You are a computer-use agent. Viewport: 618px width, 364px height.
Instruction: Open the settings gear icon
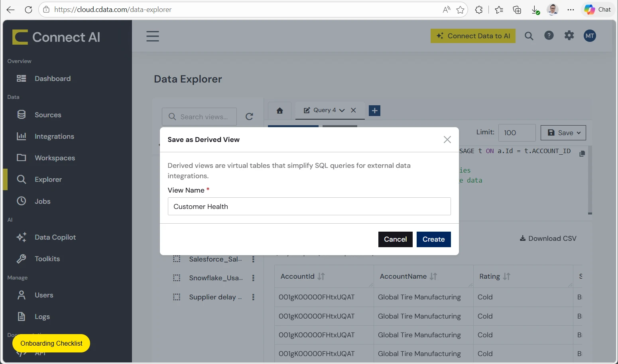pyautogui.click(x=569, y=35)
